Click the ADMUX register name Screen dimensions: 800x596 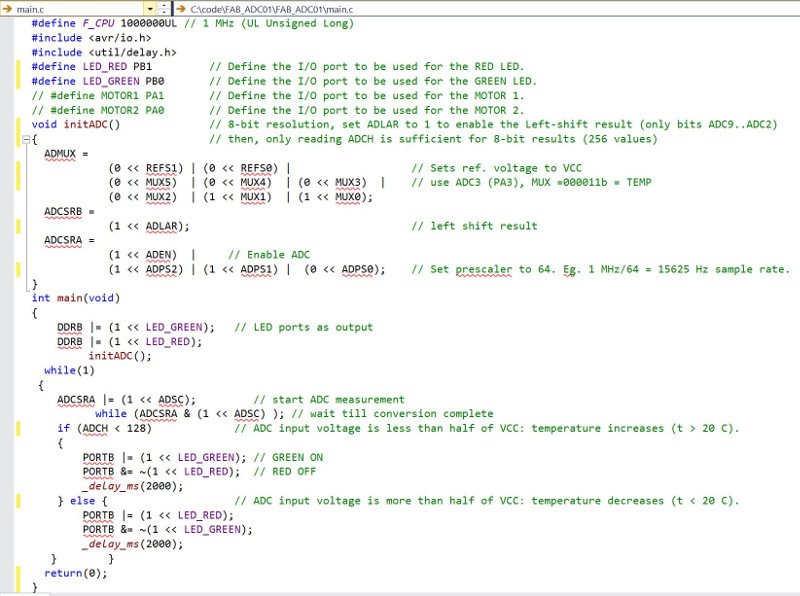60,154
